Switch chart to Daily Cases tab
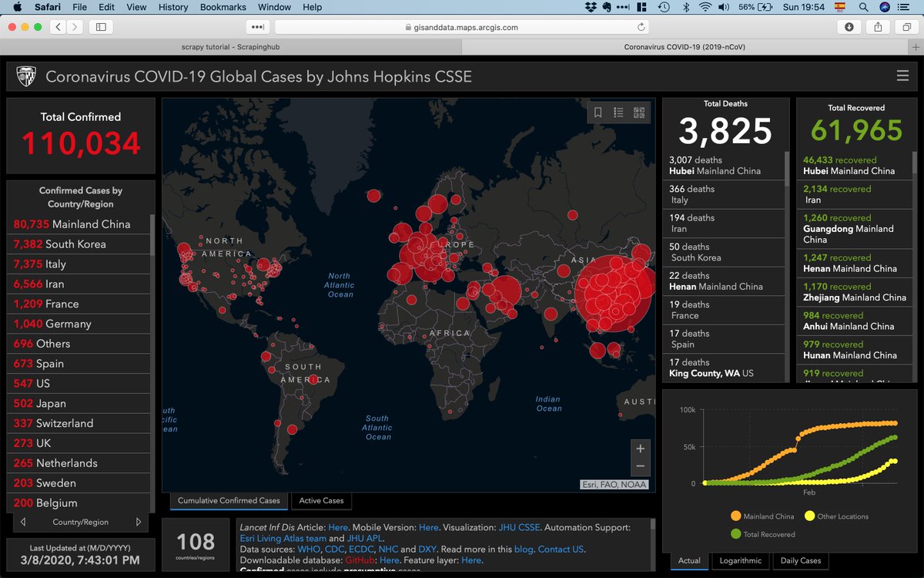 coord(801,561)
